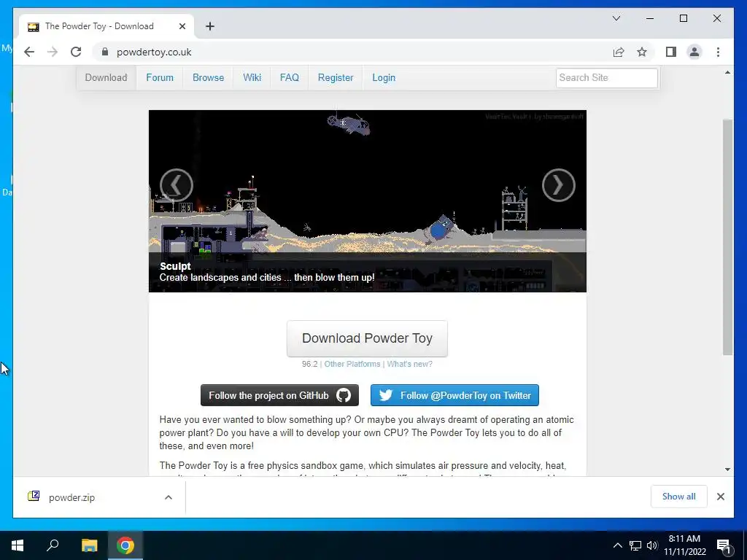Open the powder.zip downloaded file
The width and height of the screenshot is (747, 560).
71,497
